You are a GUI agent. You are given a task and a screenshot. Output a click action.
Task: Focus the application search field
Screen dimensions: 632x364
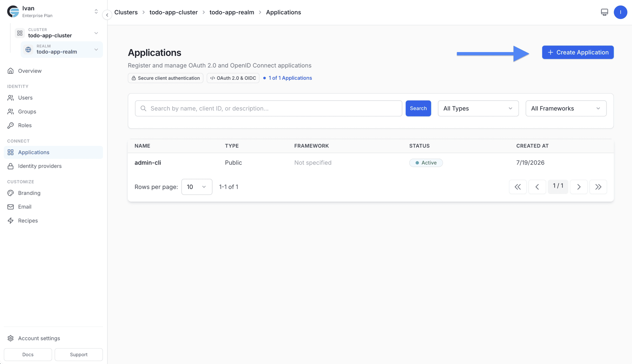(x=268, y=109)
